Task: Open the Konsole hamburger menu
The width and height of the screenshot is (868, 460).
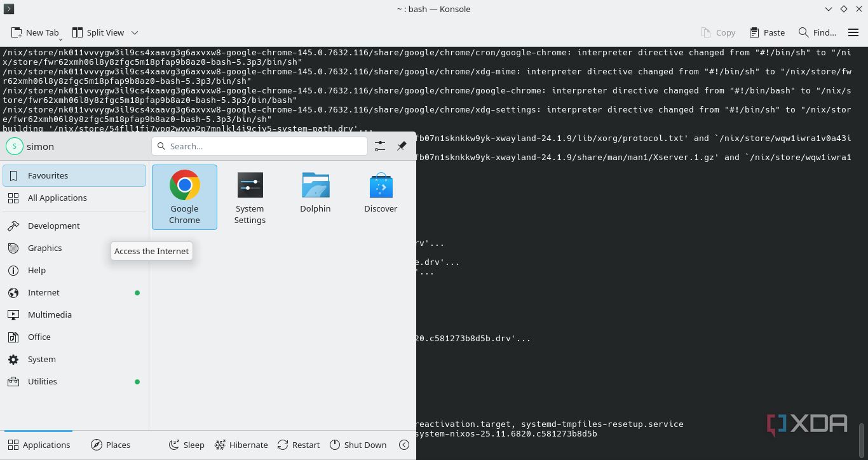Action: pyautogui.click(x=853, y=32)
